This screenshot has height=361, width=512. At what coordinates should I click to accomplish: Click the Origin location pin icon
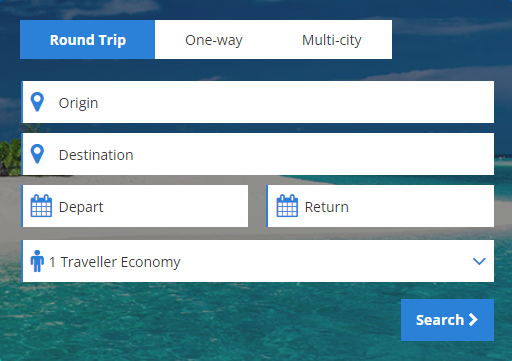(37, 102)
